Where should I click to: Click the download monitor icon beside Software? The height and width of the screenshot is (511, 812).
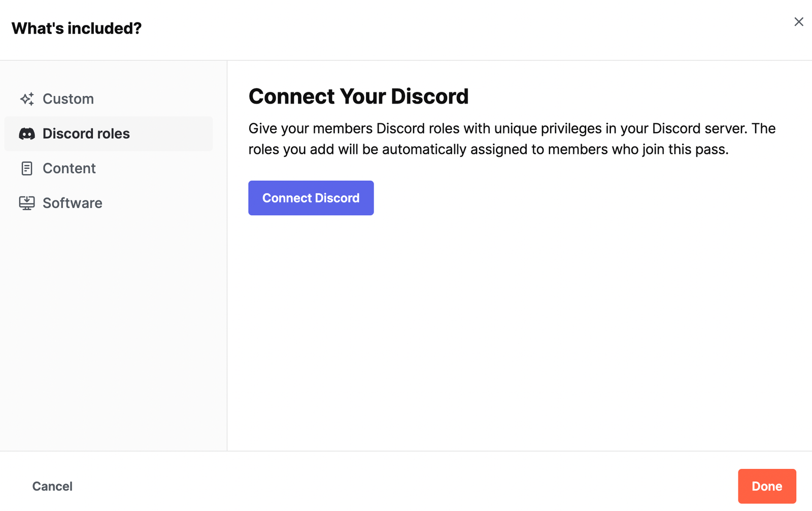pos(27,202)
